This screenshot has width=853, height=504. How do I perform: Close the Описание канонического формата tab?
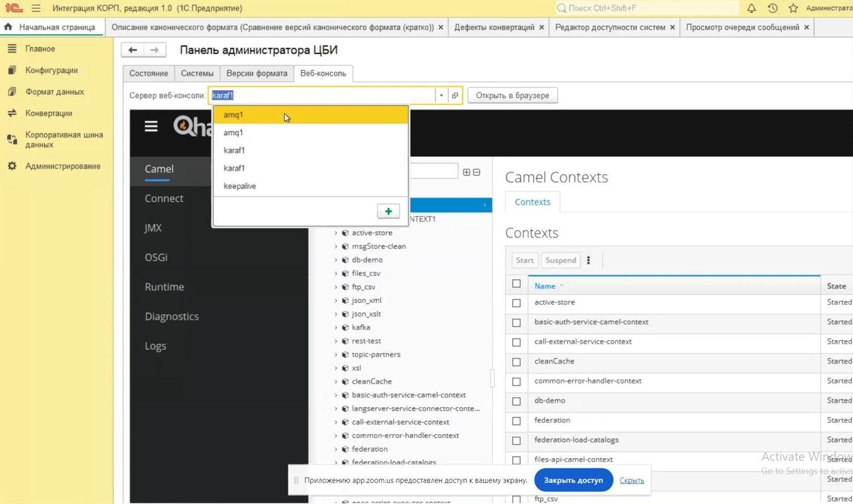pos(440,27)
